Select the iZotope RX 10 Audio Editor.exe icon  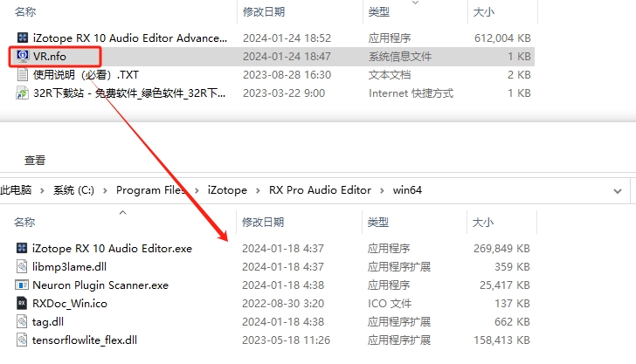23,249
